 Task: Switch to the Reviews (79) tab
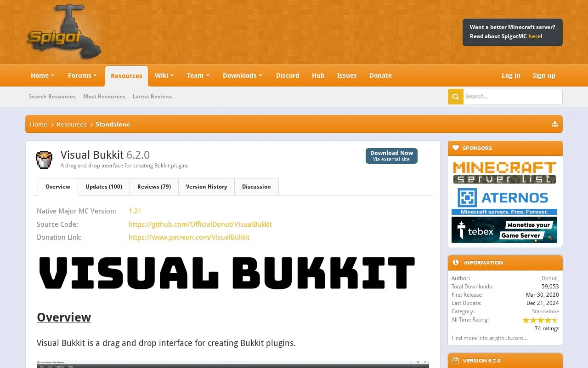154,187
